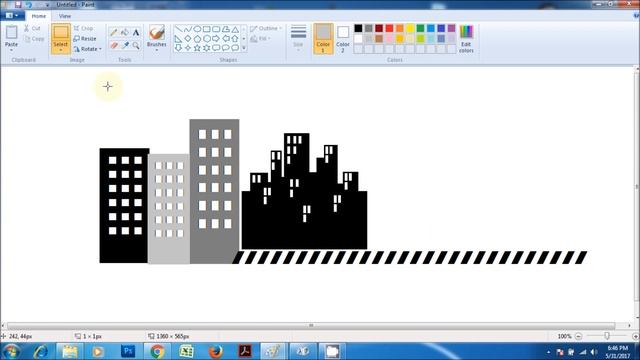This screenshot has width=640, height=360.
Task: Pick the yellow color swatch
Action: (x=410, y=28)
